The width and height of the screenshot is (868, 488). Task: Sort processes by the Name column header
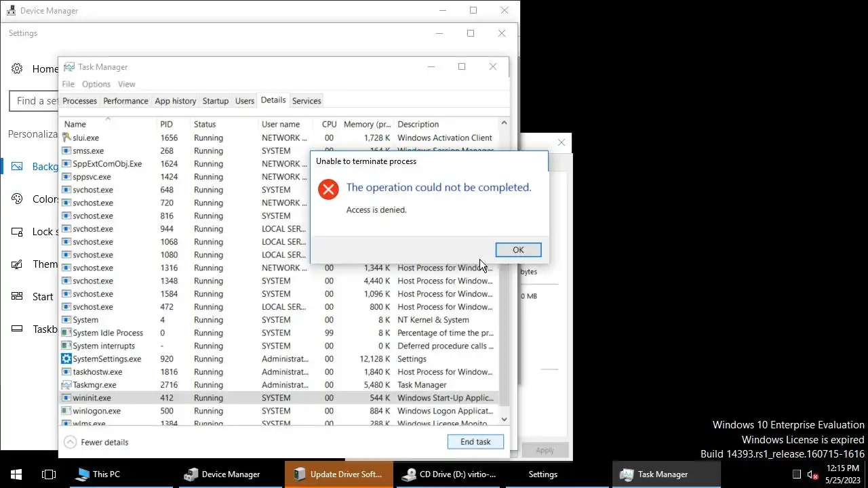click(108, 124)
